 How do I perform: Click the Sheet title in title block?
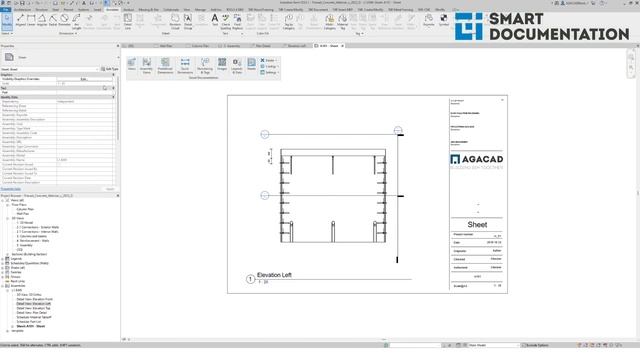(477, 225)
